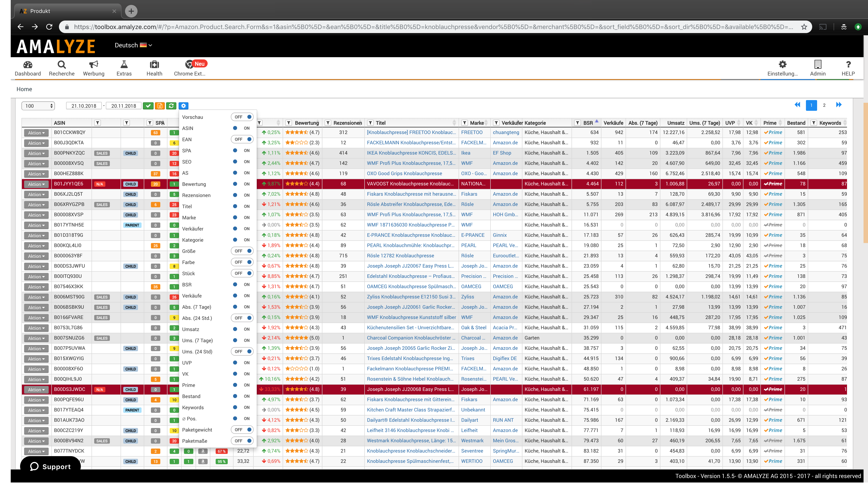Screen dimensions: 868x495
Task: Open a new browser tab
Action: 131,11
